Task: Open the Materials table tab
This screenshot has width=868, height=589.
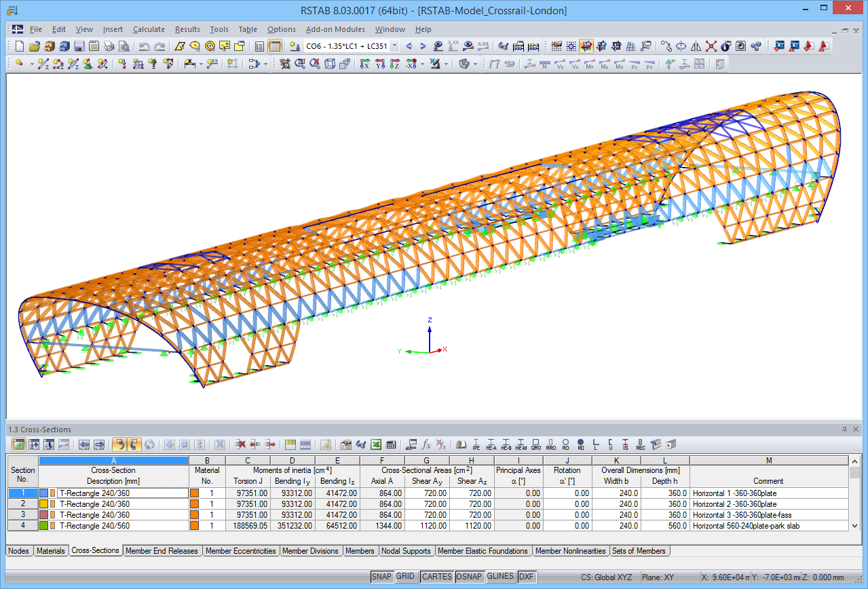Action: coord(51,550)
